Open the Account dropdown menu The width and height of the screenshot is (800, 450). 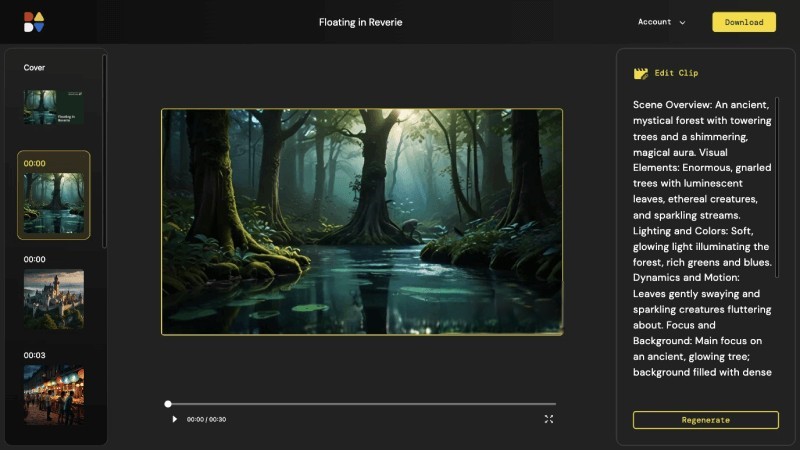tap(661, 22)
